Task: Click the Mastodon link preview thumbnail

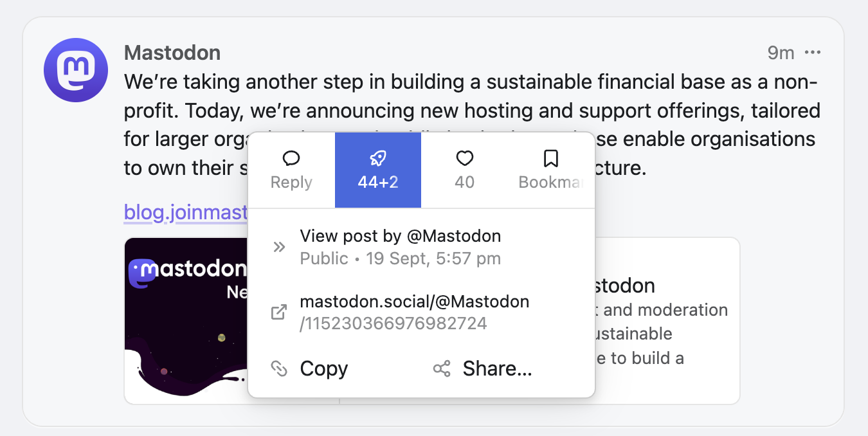Action: tap(185, 320)
